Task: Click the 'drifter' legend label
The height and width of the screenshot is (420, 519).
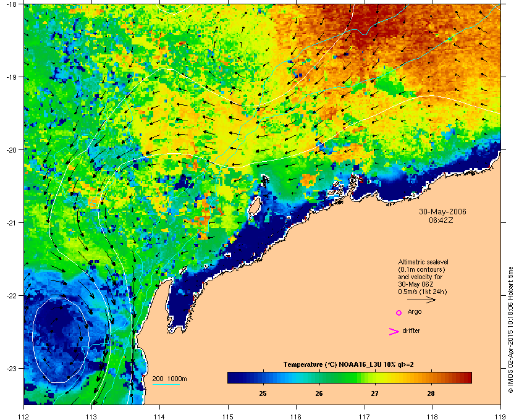Action: (411, 330)
